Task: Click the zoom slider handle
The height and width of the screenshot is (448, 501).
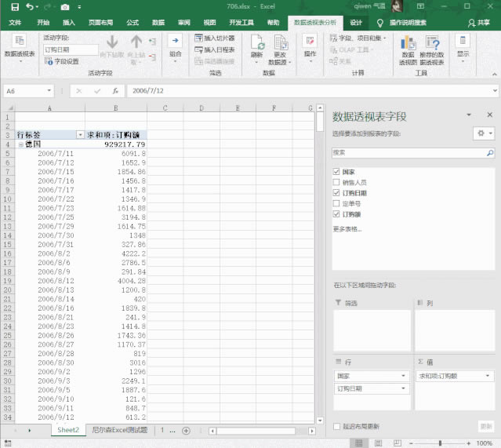Action: pyautogui.click(x=440, y=443)
